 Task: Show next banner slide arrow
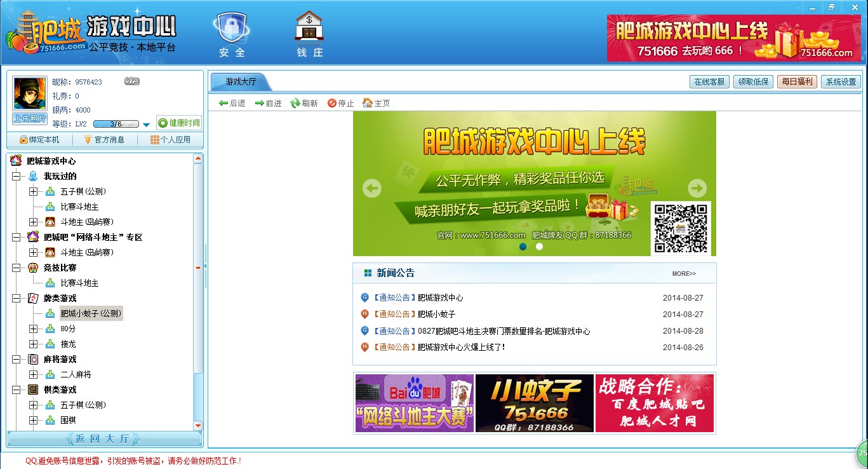tap(697, 188)
